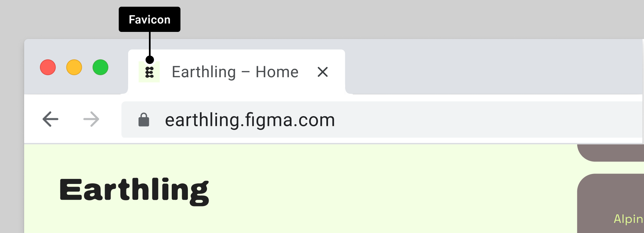Click the earthling.figma.com URL text
Image resolution: width=644 pixels, height=233 pixels.
click(250, 120)
